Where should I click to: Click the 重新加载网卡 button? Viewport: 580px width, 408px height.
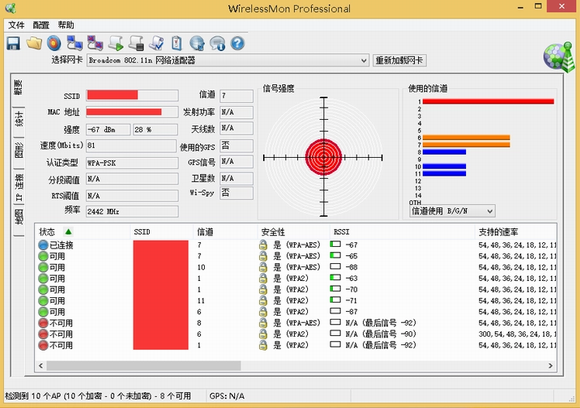click(x=399, y=60)
